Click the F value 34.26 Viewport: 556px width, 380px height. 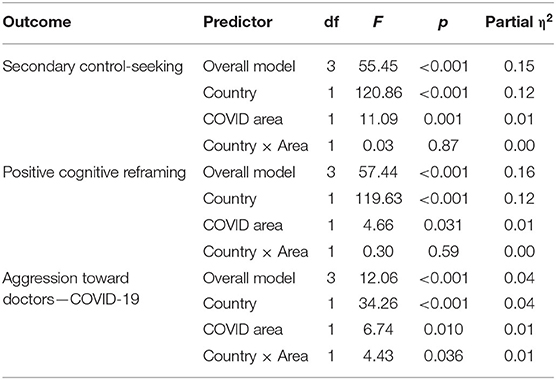point(378,304)
